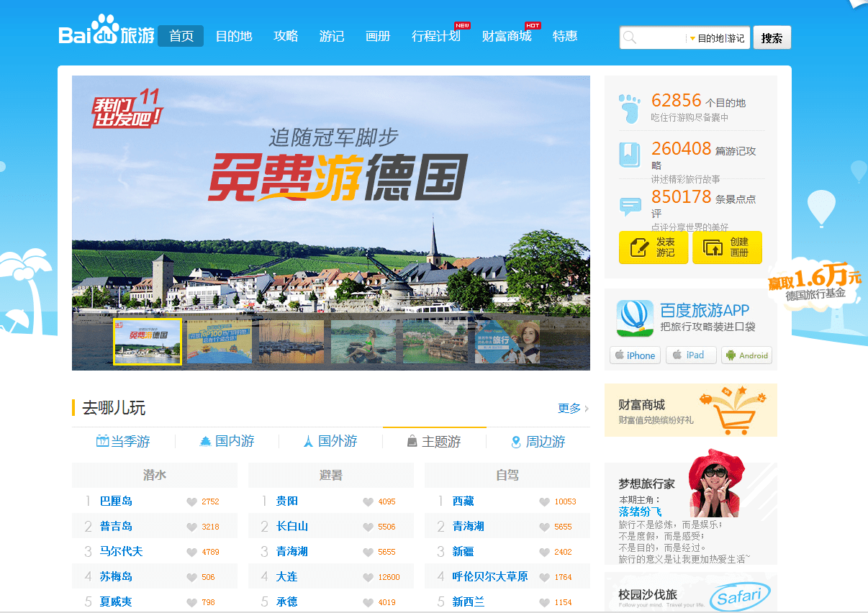This screenshot has height=613, width=868.
Task: Select the first carousel thumbnail 免费游德国
Action: point(147,342)
